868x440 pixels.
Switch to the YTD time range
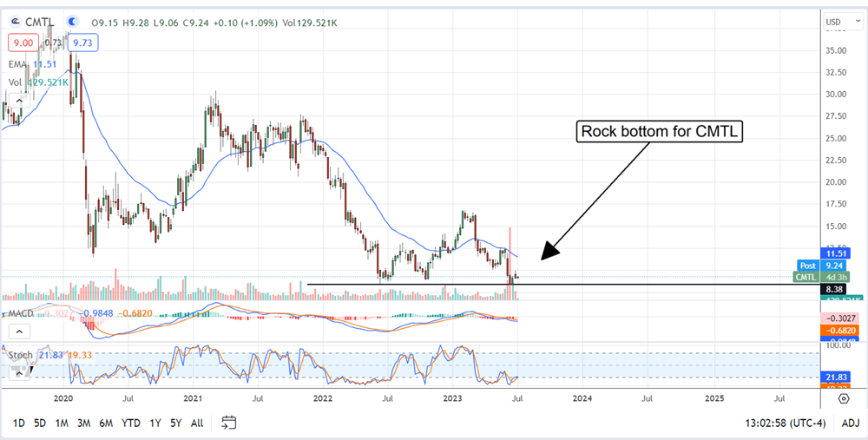click(x=131, y=424)
